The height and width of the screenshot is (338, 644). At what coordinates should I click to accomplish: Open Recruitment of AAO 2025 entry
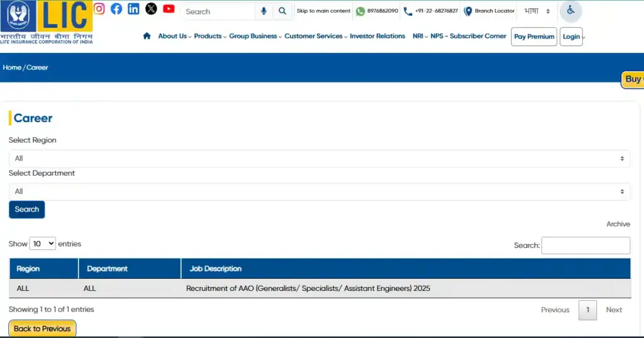[x=308, y=288]
